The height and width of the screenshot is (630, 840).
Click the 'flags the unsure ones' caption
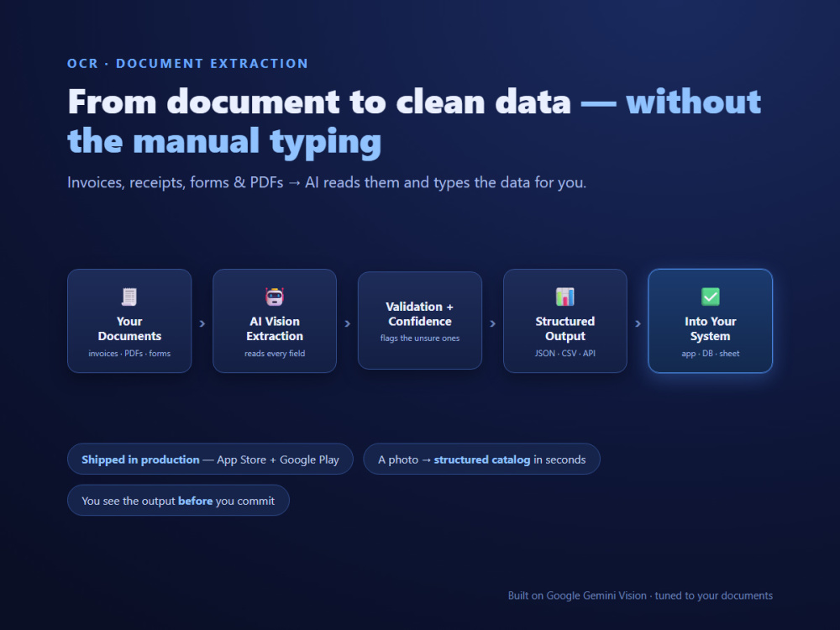[420, 338]
